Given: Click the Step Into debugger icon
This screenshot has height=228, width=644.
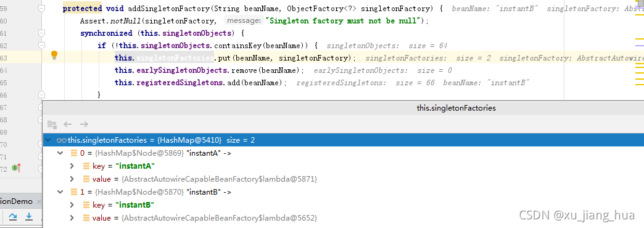Looking at the screenshot, I should click(29, 216).
